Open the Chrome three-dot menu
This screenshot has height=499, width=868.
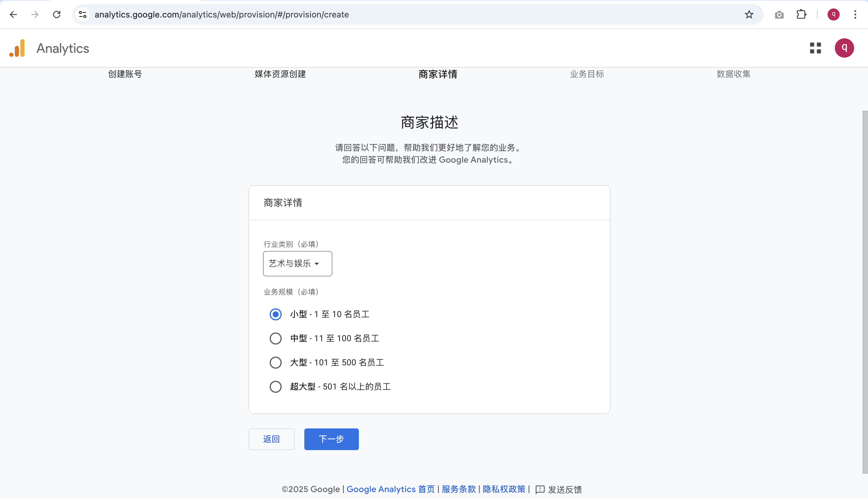(855, 14)
